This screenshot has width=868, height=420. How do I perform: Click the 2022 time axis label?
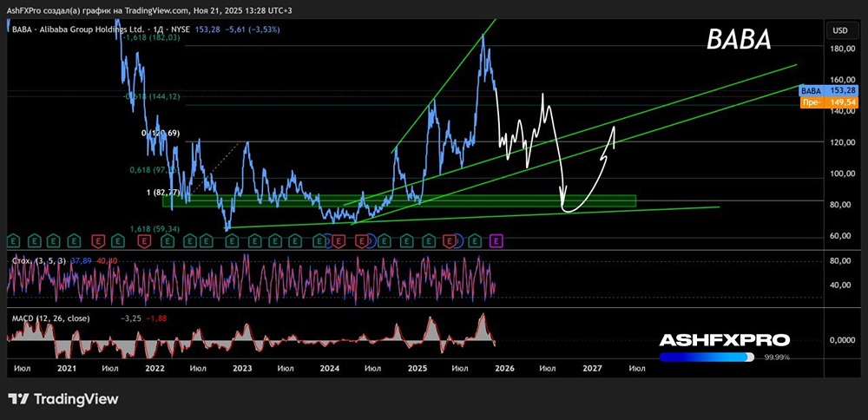coord(155,368)
